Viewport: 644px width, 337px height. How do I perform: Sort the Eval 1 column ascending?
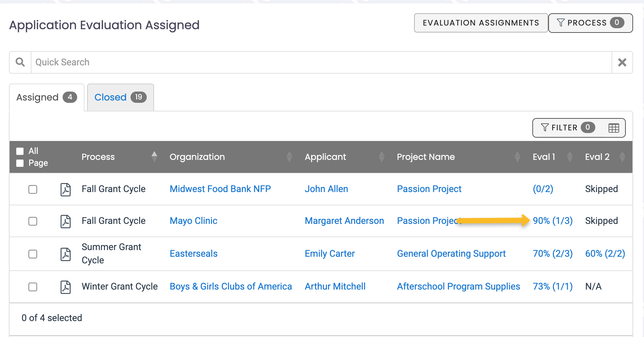tap(570, 154)
